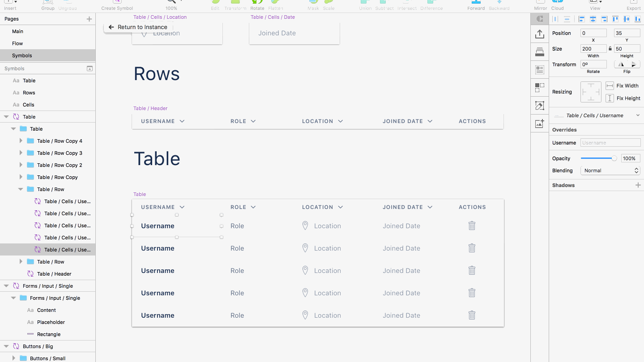Image resolution: width=644 pixels, height=362 pixels.
Task: Open the Craft stacked layers icon
Action: (x=540, y=52)
